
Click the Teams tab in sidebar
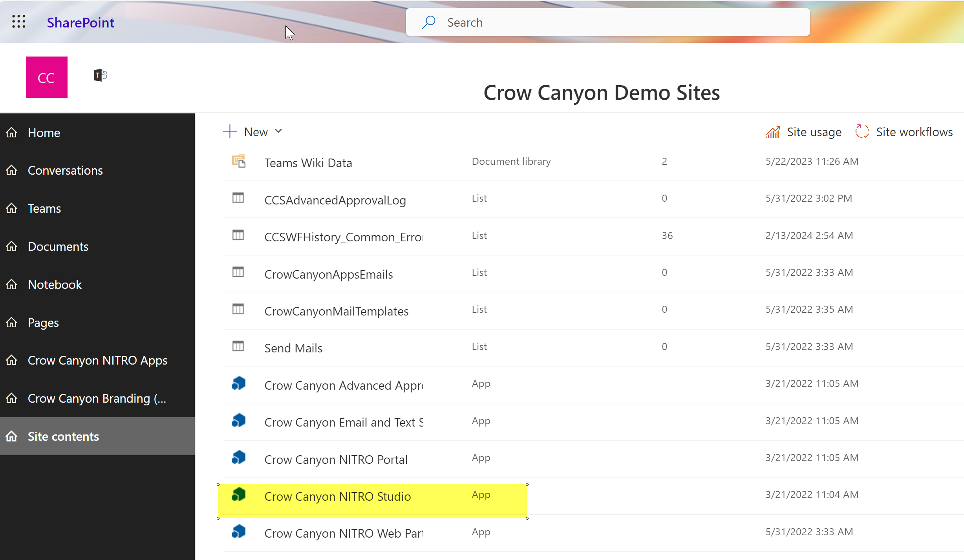tap(44, 207)
